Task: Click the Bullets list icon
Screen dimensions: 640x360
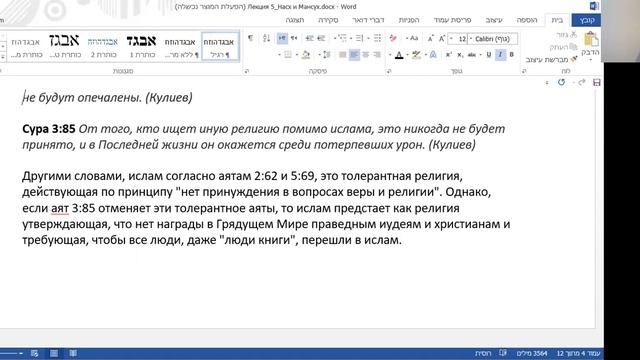Action: click(x=377, y=38)
